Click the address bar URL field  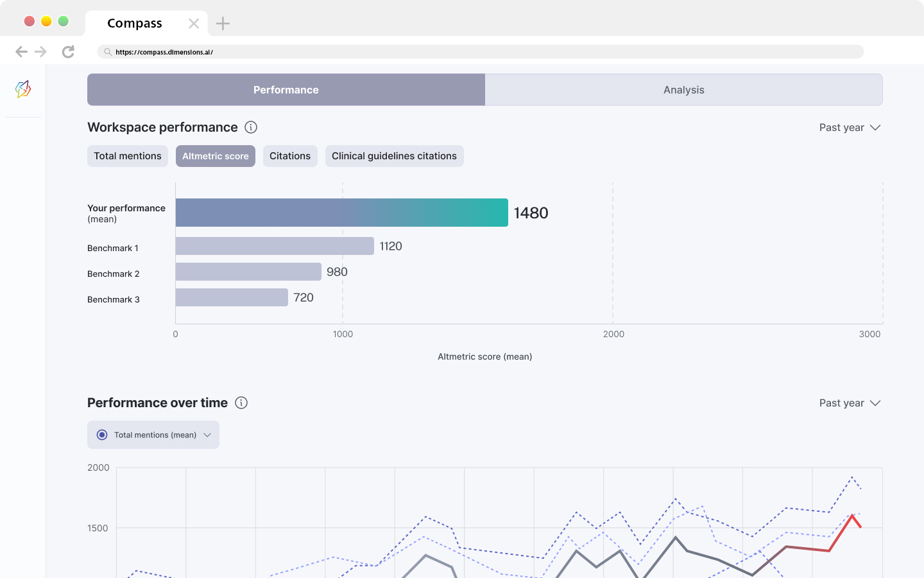click(x=481, y=52)
